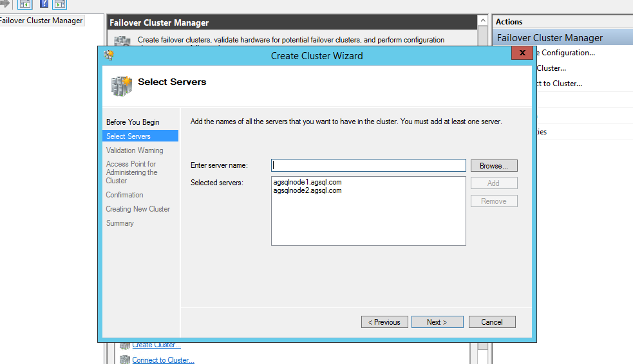
Task: Click Failover Cluster Manager Actions header
Action: click(x=563, y=38)
